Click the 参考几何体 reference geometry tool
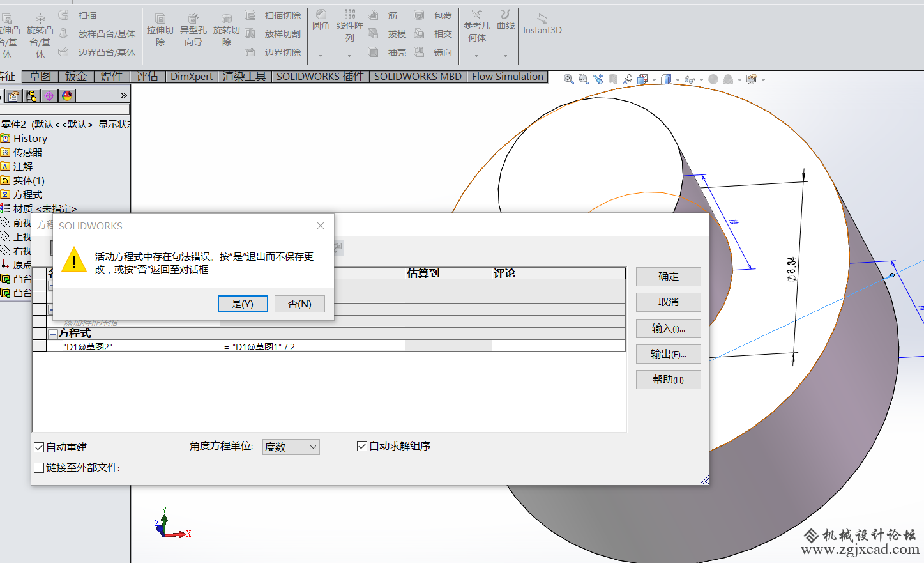 (x=477, y=26)
